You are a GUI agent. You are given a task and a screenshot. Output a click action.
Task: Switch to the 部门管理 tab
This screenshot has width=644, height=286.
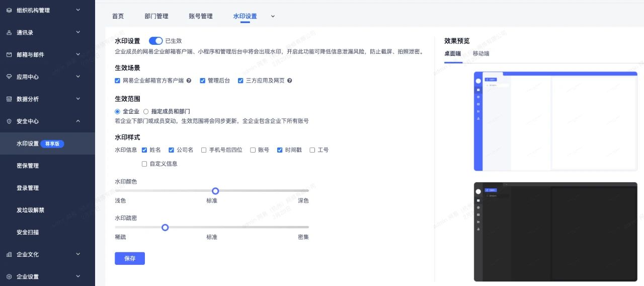point(156,16)
